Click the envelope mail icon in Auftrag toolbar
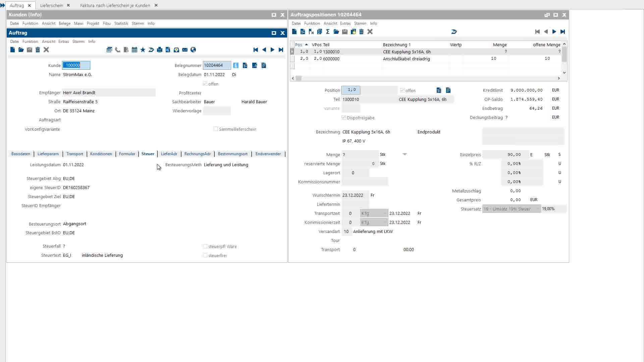The height and width of the screenshot is (362, 644). [184, 50]
